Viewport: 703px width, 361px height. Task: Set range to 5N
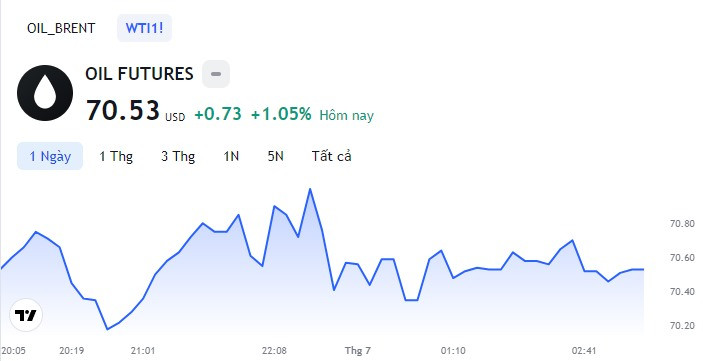pyautogui.click(x=276, y=156)
